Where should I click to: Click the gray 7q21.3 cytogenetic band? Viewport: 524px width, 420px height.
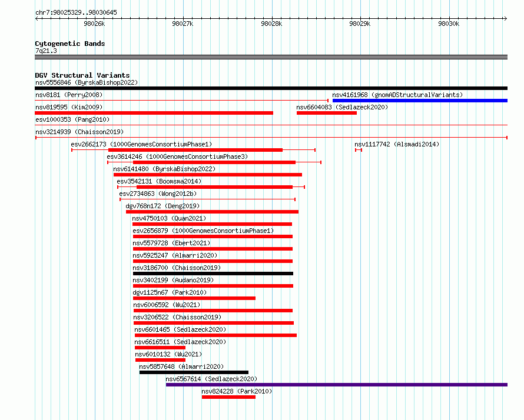[271, 57]
